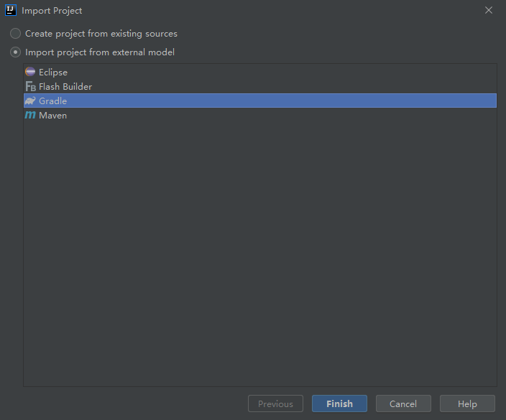Image resolution: width=506 pixels, height=420 pixels.
Task: Click the disabled Previous button
Action: tap(275, 403)
